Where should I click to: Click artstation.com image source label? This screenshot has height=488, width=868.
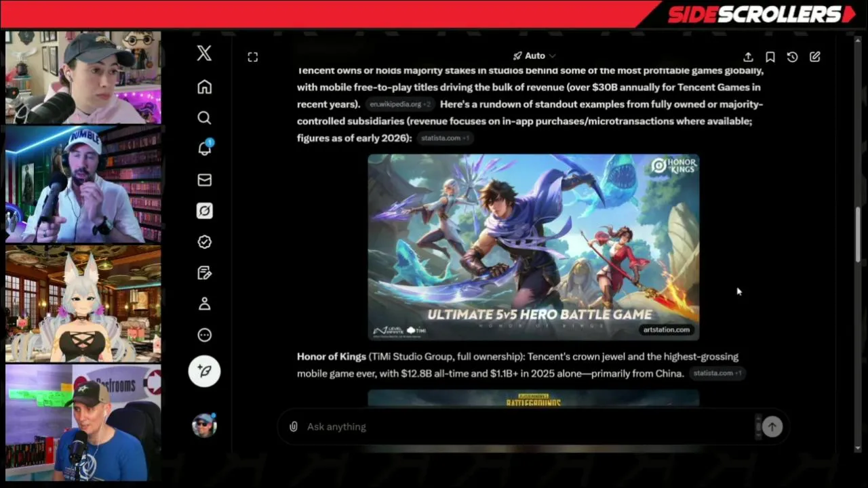[667, 329]
